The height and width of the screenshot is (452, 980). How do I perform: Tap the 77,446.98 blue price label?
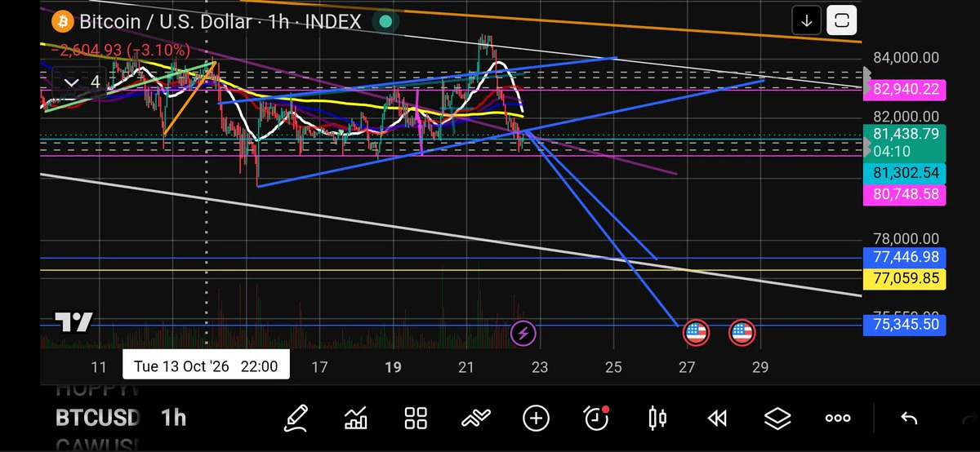[x=905, y=258]
